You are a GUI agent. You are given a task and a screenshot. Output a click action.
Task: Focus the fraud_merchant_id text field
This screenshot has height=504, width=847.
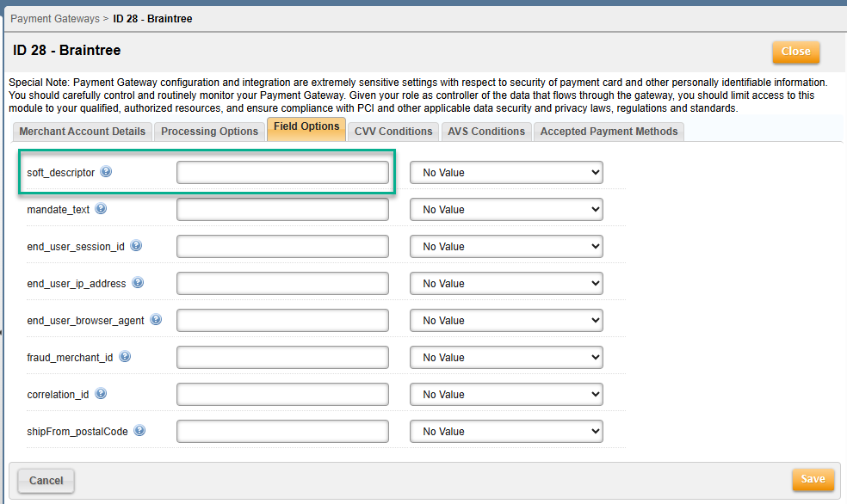[x=282, y=357]
